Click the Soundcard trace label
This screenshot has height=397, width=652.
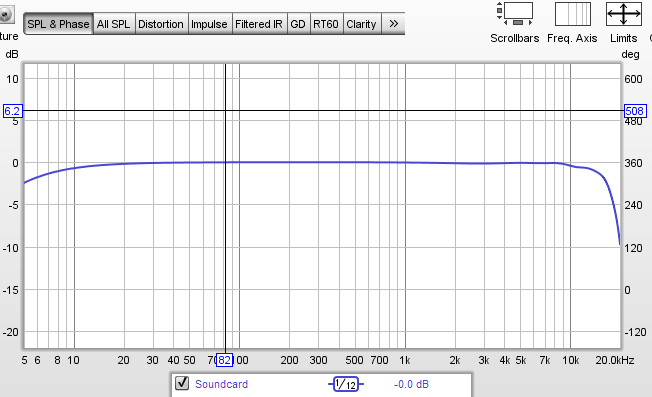[x=222, y=384]
